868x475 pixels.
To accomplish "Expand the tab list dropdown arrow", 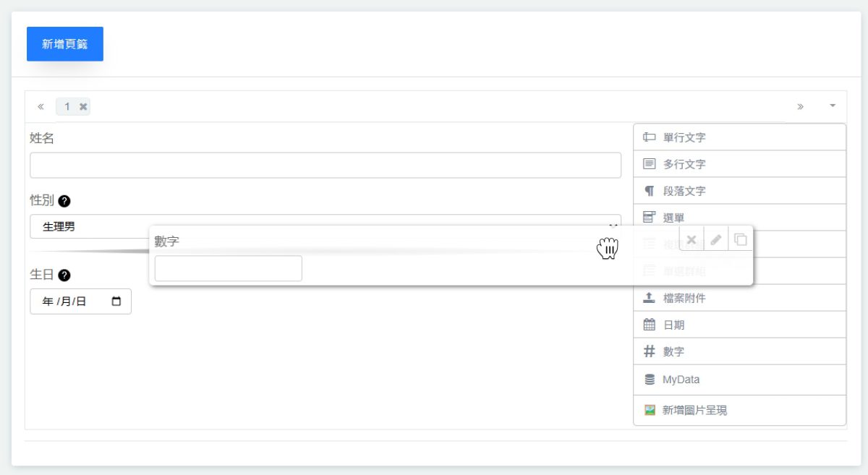I will [833, 106].
